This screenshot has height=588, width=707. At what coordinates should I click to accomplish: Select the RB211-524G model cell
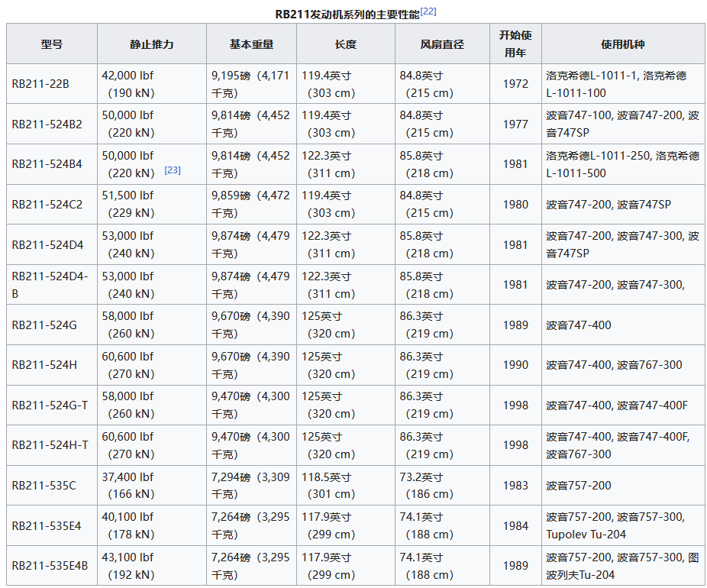click(x=52, y=325)
